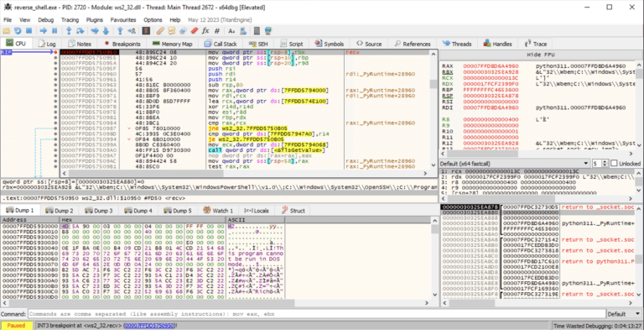Select the Watch 1 tab
Image resolution: width=644 pixels, height=330 pixels.
[219, 210]
